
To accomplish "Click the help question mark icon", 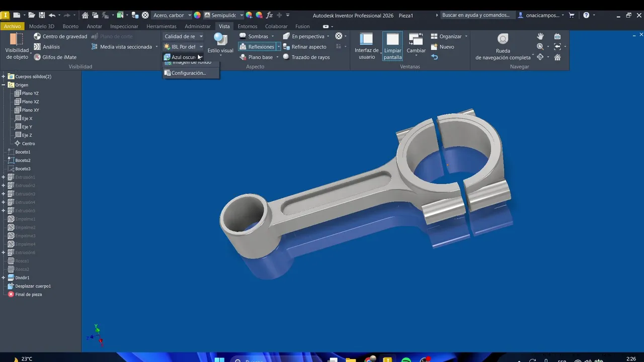I will 586,15.
